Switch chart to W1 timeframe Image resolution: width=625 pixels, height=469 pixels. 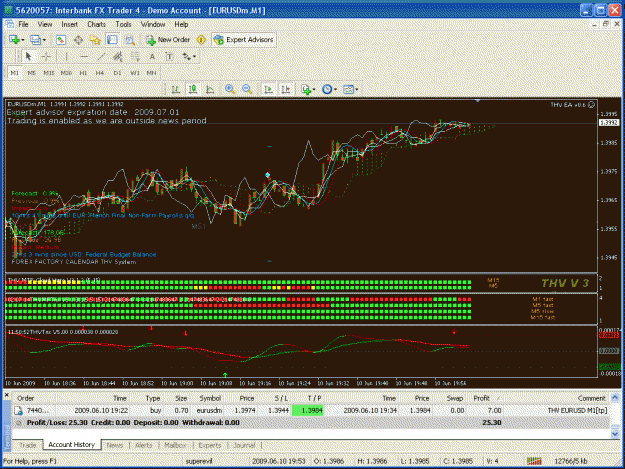pyautogui.click(x=135, y=73)
